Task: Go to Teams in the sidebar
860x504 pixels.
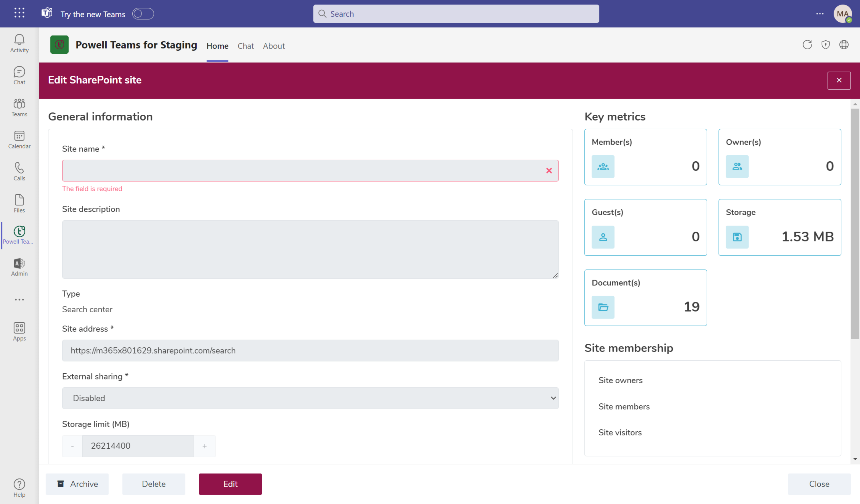Action: pos(20,108)
